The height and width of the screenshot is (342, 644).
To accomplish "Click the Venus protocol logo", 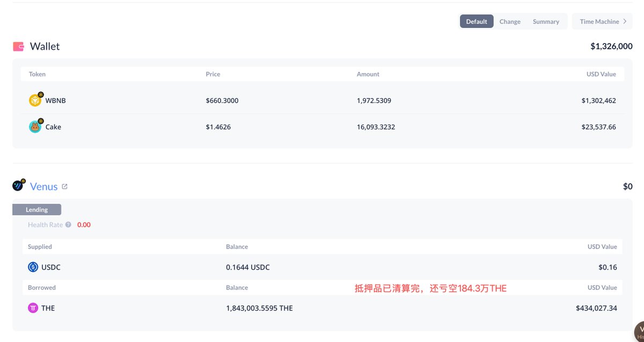I will coord(19,186).
